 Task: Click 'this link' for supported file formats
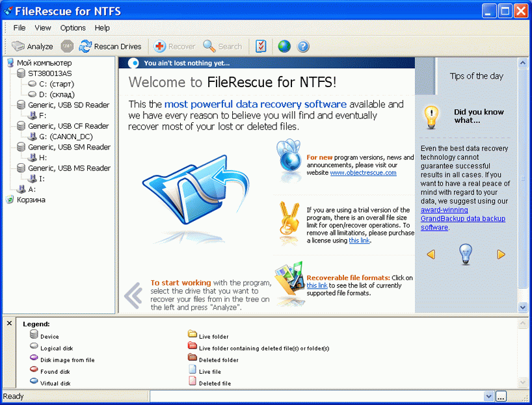click(317, 285)
